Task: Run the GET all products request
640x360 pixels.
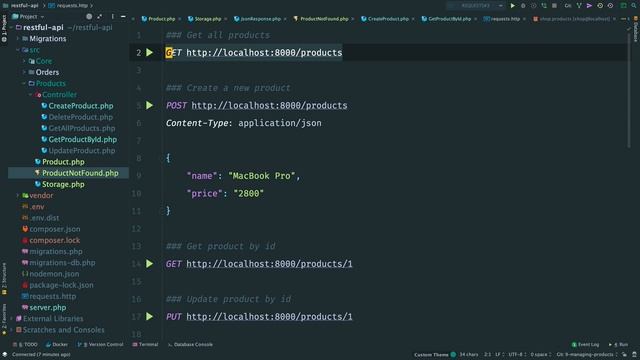Action: pos(150,53)
